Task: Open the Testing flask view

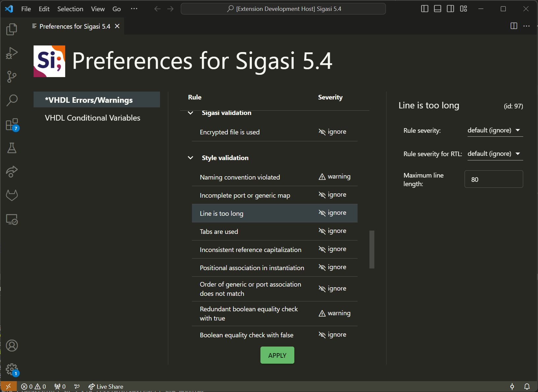Action: tap(12, 148)
